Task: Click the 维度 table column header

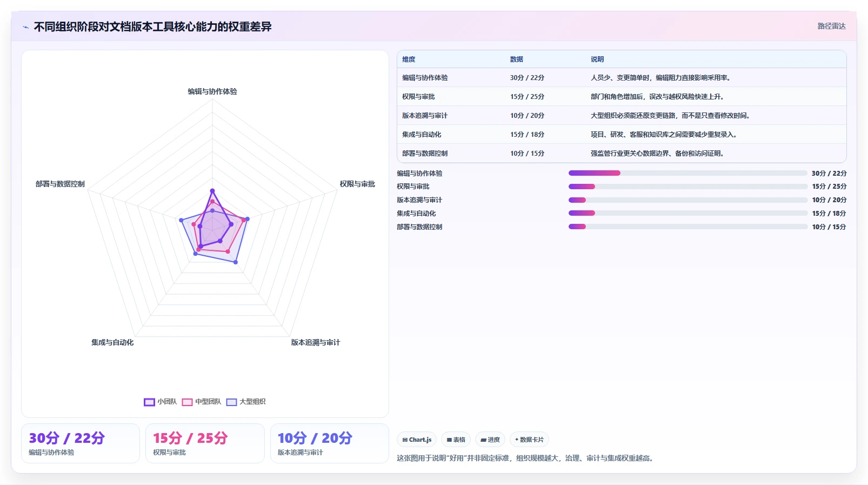Action: (409, 59)
